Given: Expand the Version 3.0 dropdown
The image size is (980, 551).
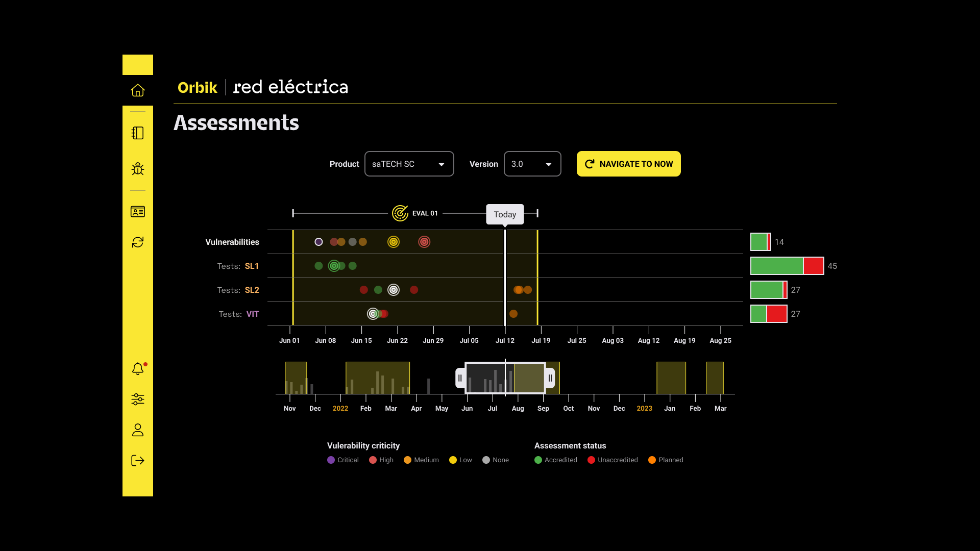Looking at the screenshot, I should [532, 164].
